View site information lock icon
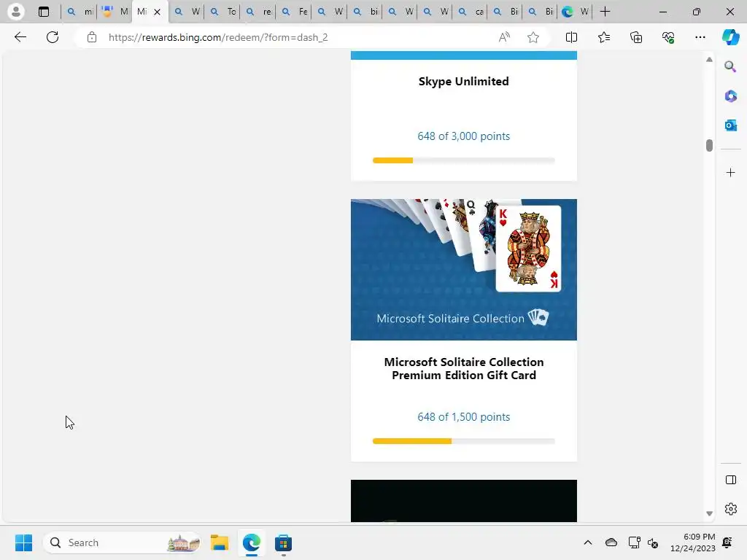Screen dimensions: 747x560 pos(92,37)
